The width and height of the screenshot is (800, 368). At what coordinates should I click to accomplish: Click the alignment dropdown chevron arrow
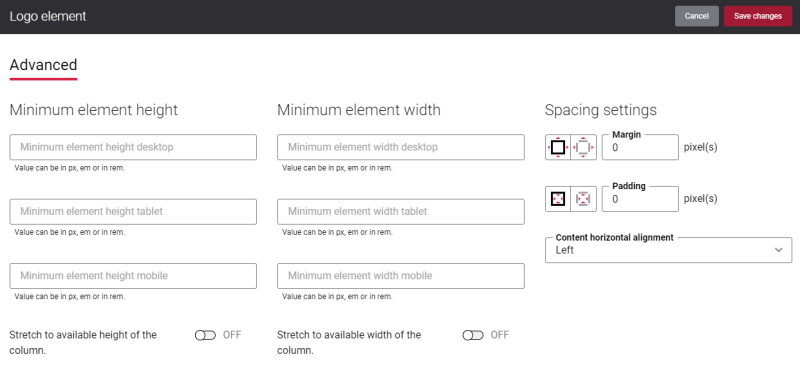point(779,250)
